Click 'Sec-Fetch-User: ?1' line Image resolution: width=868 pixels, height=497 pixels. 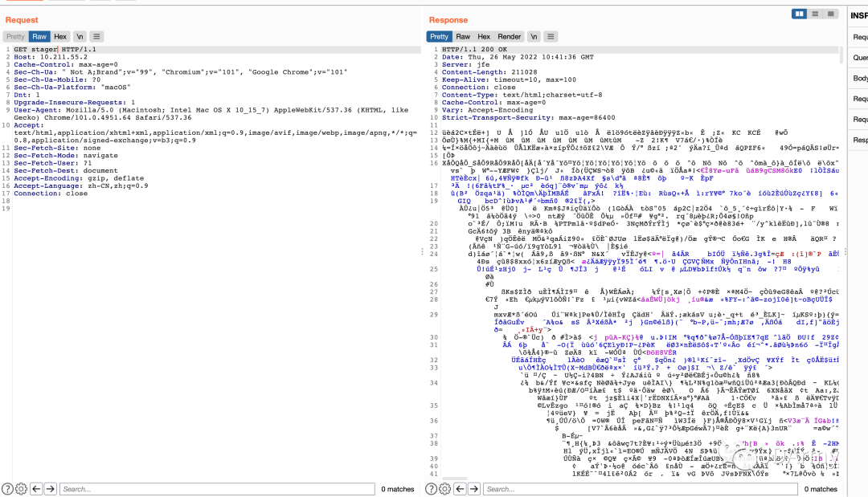pos(52,163)
